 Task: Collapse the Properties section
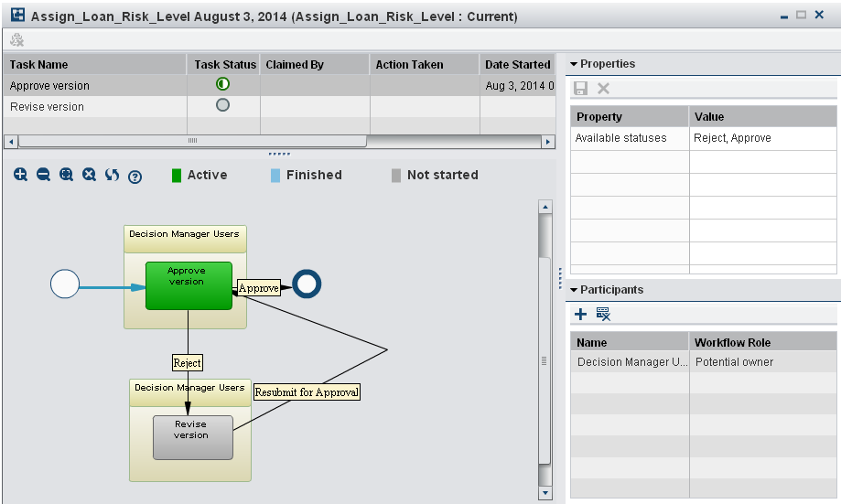(574, 64)
